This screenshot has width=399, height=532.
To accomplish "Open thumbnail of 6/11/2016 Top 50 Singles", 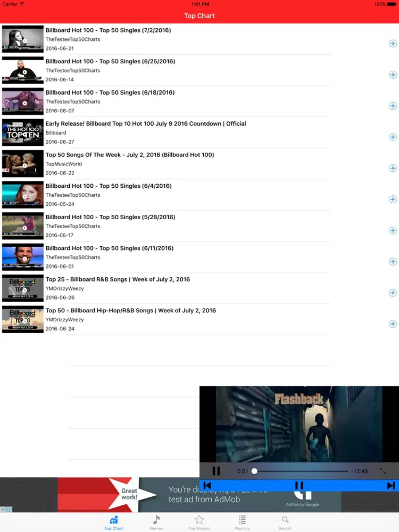I will click(23, 257).
